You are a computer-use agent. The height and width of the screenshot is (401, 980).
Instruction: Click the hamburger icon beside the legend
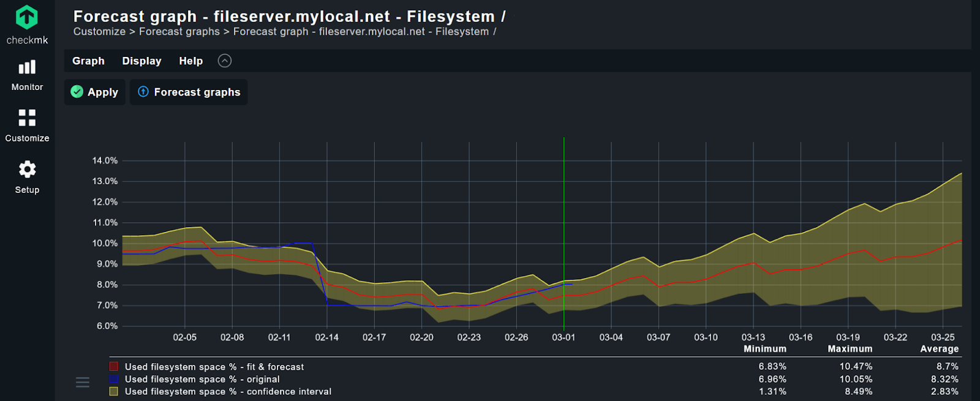pos(83,382)
